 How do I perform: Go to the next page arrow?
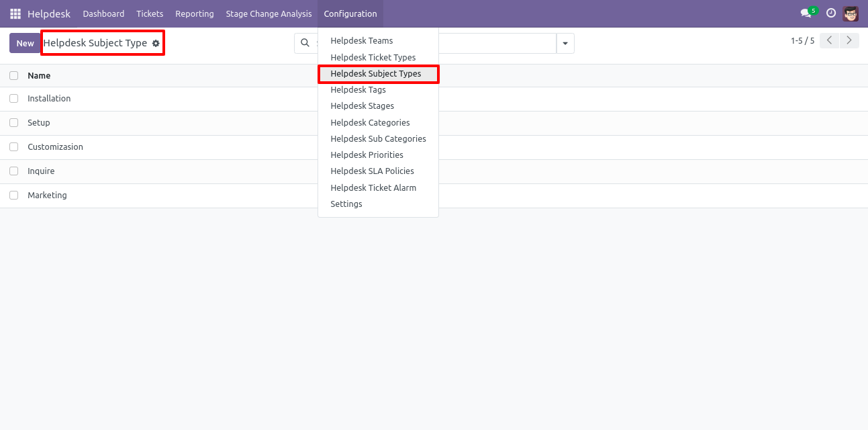[x=849, y=40]
